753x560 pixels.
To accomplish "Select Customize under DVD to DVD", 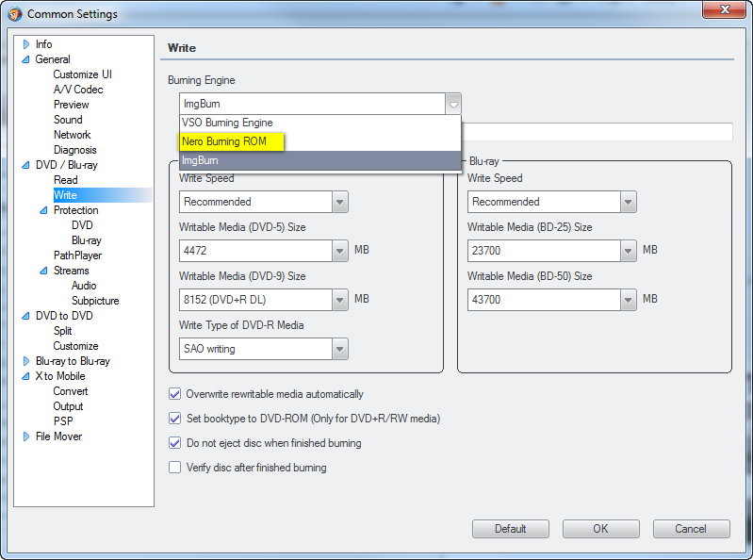I will 75,346.
